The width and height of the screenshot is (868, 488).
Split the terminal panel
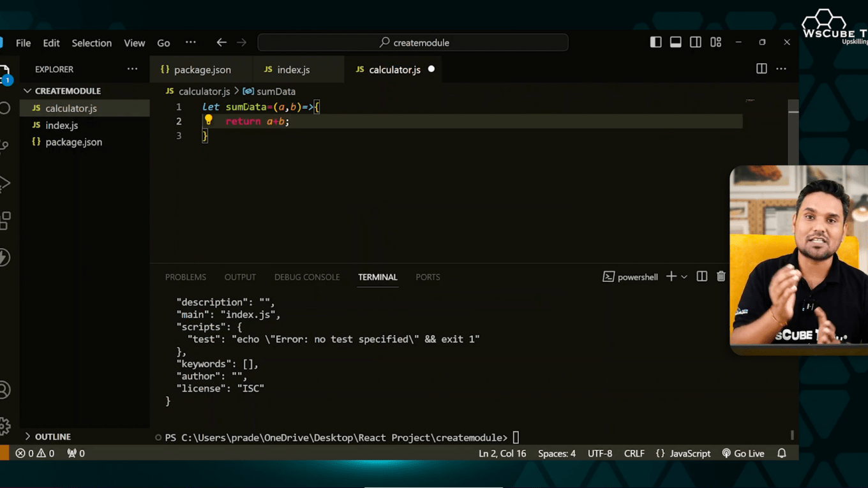702,277
